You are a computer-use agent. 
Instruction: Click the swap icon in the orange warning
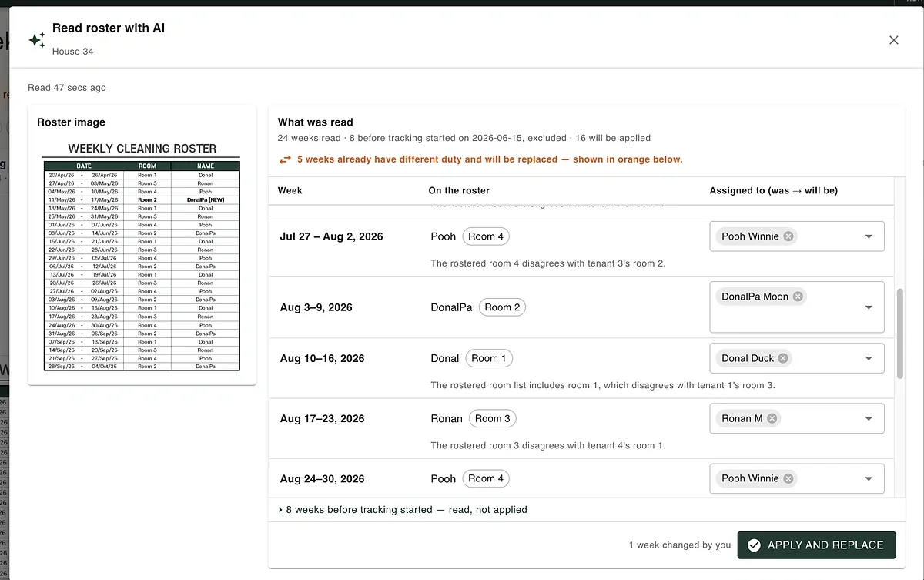pyautogui.click(x=285, y=159)
